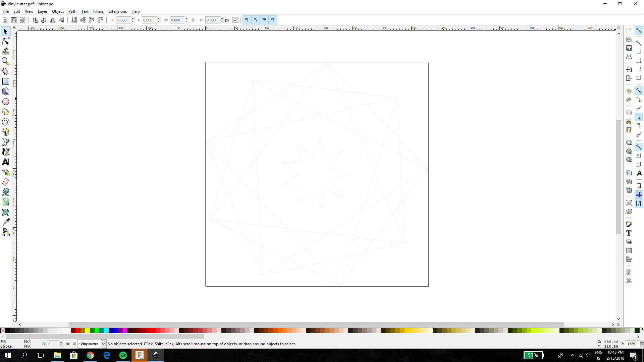Pick the yellow color swatch
This screenshot has height=362, width=644.
point(87,330)
